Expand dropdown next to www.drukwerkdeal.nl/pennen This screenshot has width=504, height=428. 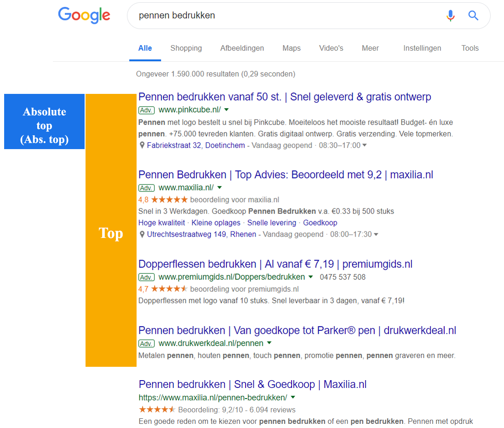pyautogui.click(x=269, y=343)
